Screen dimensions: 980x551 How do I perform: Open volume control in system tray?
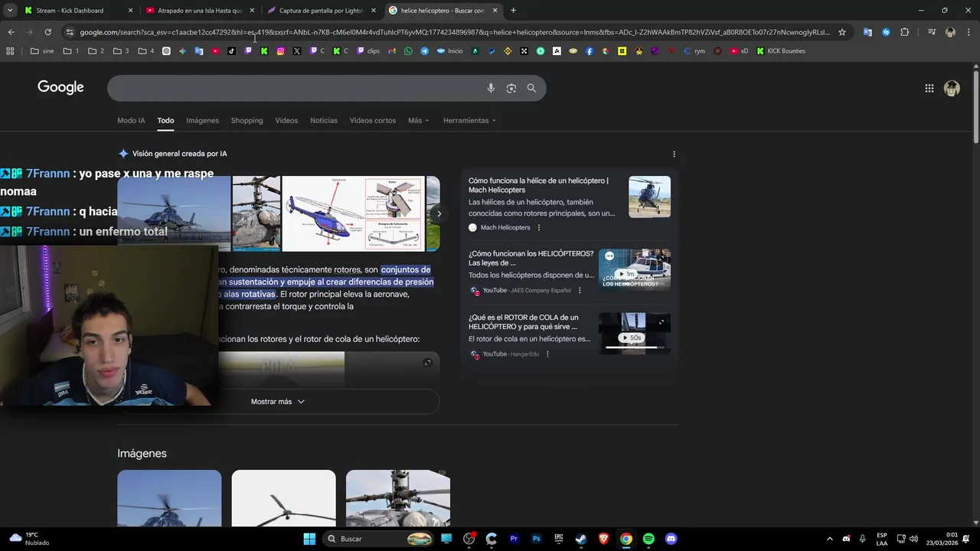(x=913, y=539)
